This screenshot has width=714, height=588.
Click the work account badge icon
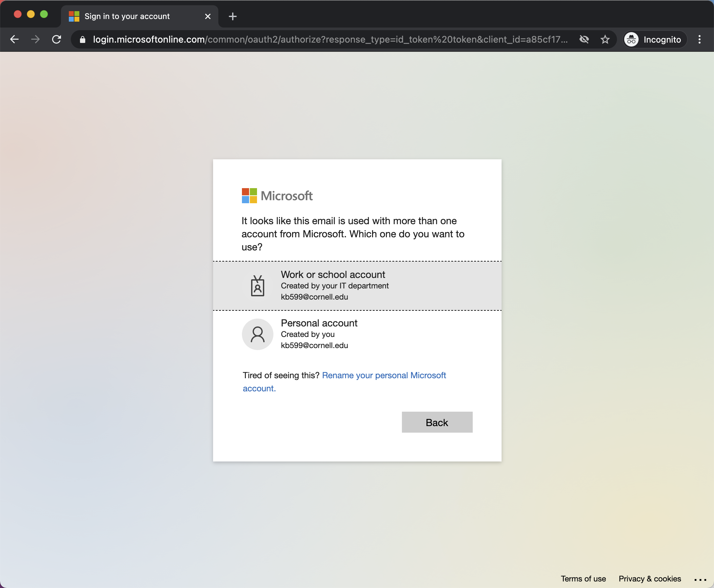pos(257,286)
